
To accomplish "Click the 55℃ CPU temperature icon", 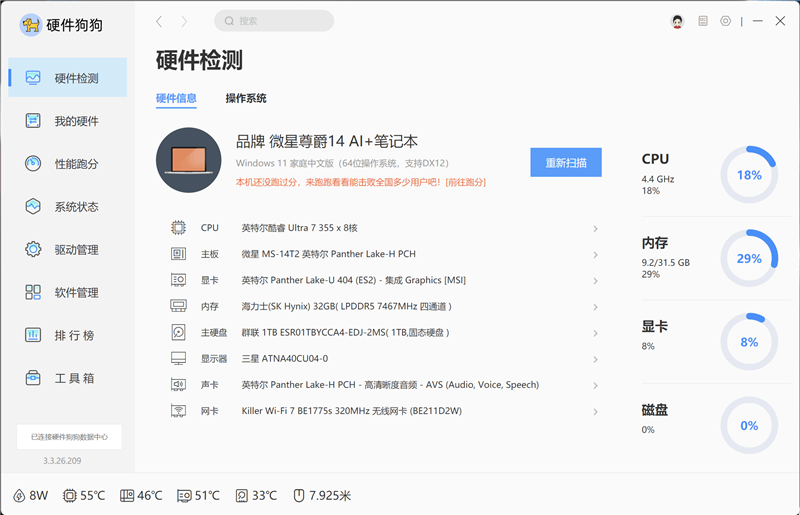I will (x=69, y=496).
